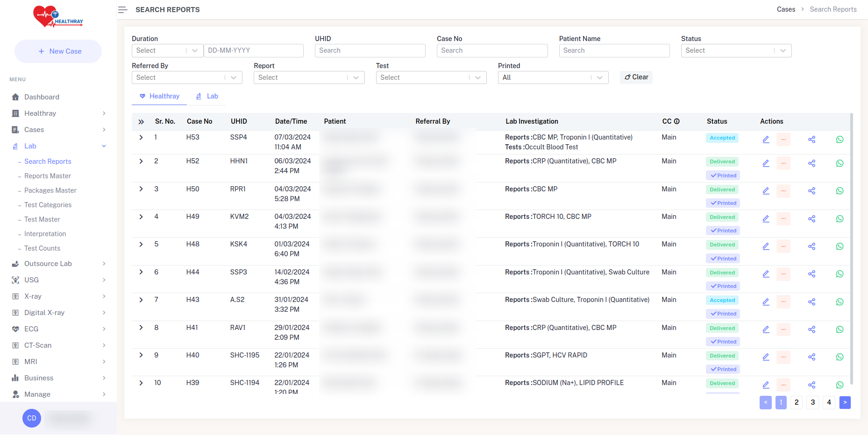Open the hamburger menu beside Search Reports
Viewport: 868px width, 435px height.
[x=122, y=9]
